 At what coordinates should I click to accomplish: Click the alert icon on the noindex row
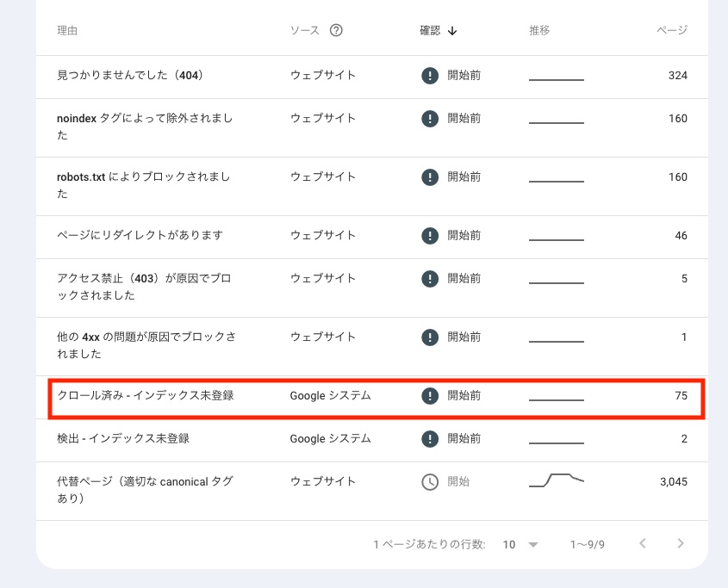click(x=429, y=119)
